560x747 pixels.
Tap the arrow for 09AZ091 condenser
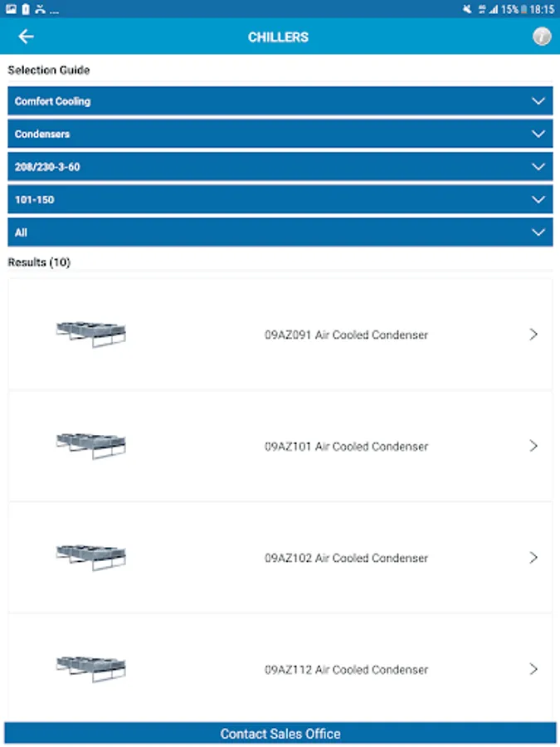533,334
